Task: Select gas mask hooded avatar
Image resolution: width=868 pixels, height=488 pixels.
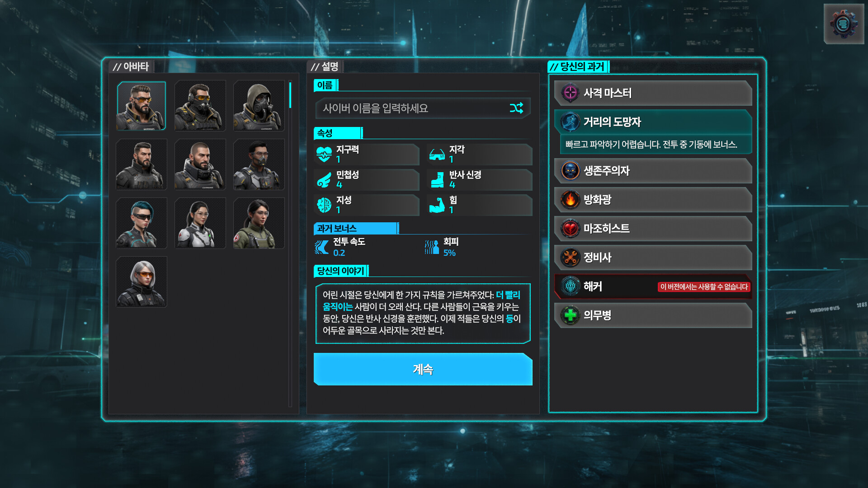Action: [x=259, y=106]
